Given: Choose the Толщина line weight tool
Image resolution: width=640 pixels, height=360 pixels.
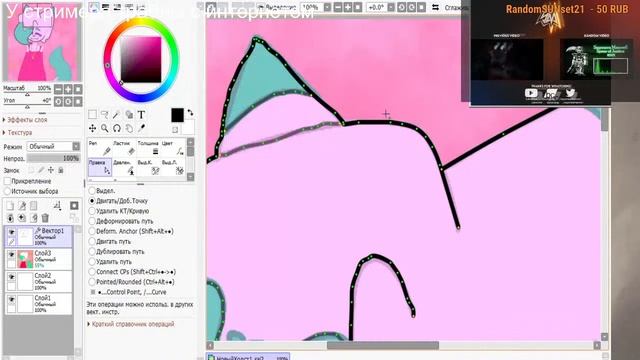Looking at the screenshot, I should pyautogui.click(x=149, y=149).
